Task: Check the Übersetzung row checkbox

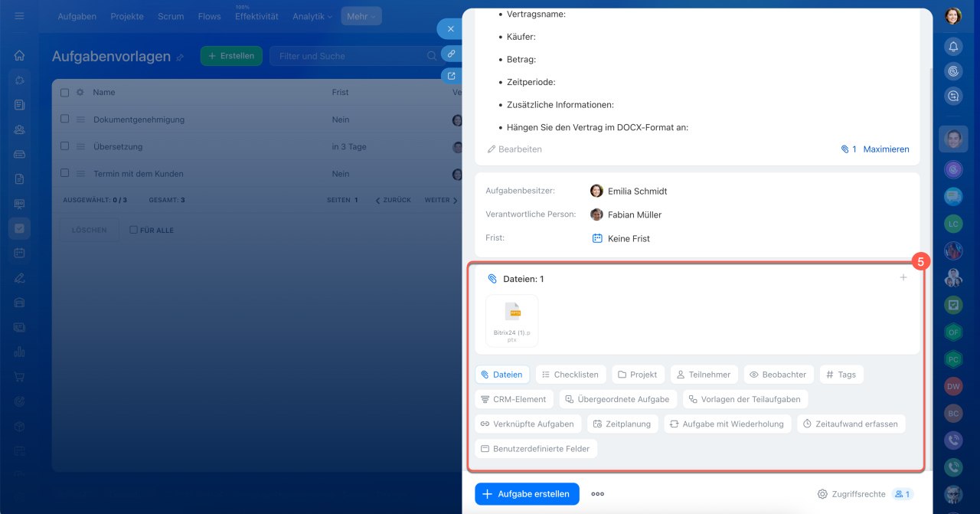Action: (64, 146)
